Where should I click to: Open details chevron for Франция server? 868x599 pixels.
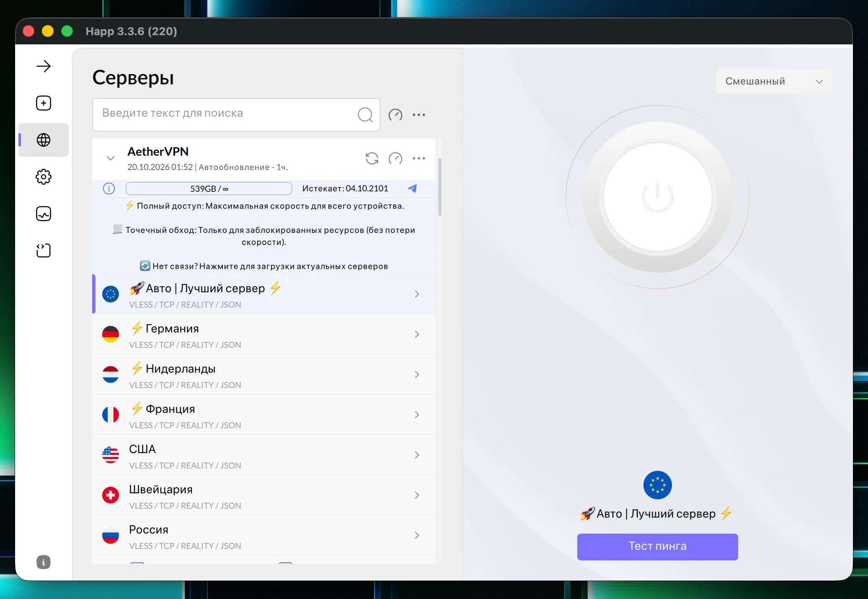pyautogui.click(x=417, y=415)
